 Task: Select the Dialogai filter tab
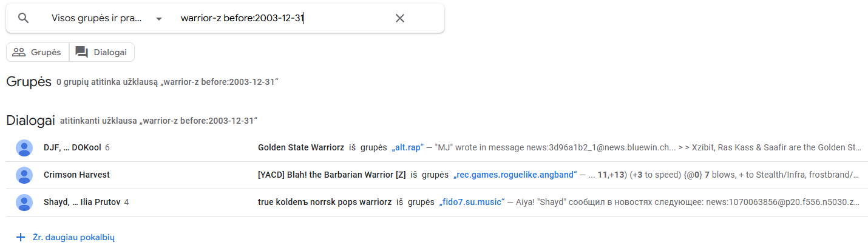coord(102,52)
